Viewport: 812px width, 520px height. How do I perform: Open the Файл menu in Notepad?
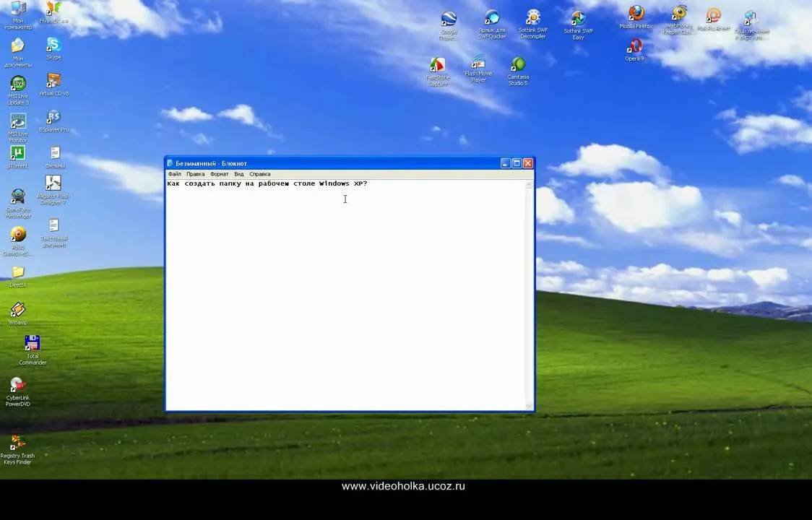click(174, 174)
